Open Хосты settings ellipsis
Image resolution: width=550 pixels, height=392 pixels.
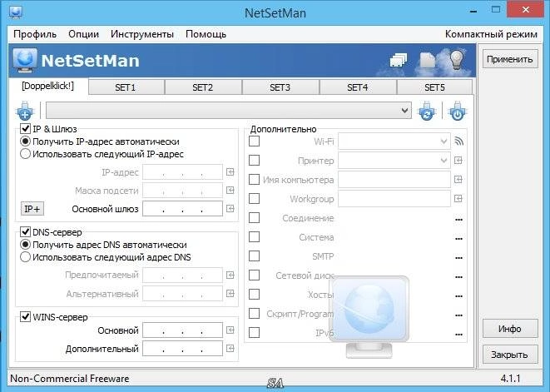458,296
